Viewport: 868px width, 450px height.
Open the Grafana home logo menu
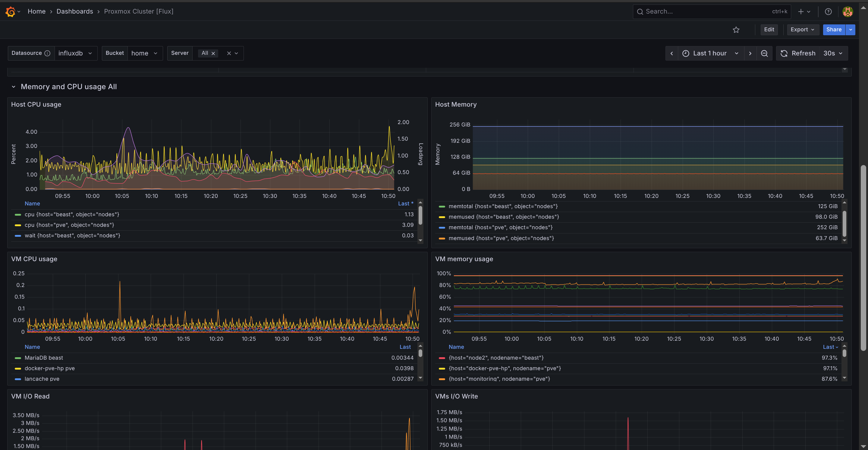click(10, 11)
